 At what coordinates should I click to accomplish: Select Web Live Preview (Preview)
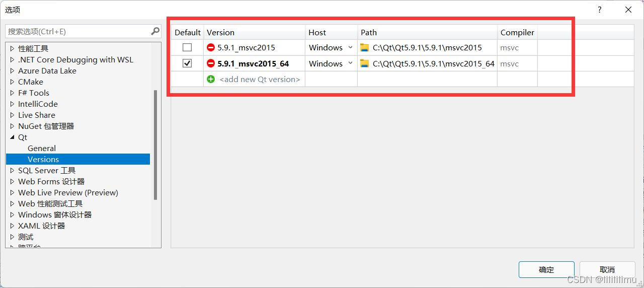pos(68,192)
